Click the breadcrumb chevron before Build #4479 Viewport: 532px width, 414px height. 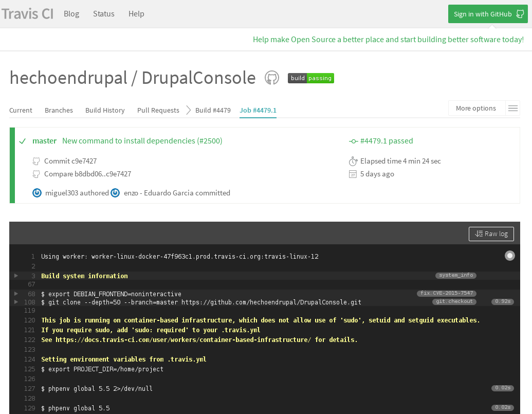188,110
